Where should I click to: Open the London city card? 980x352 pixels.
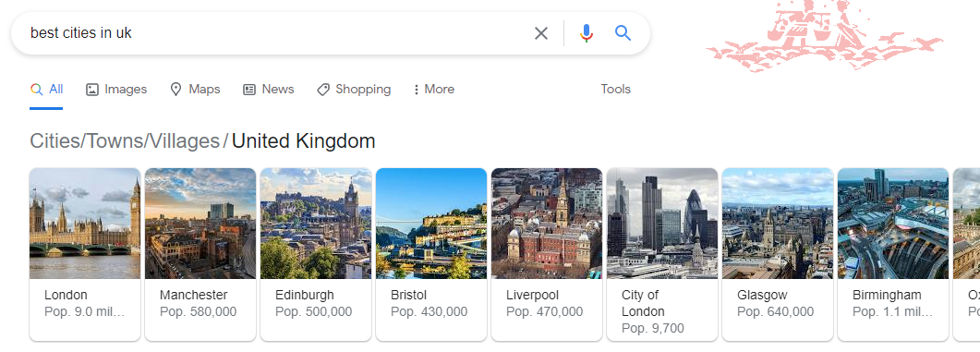click(x=85, y=254)
